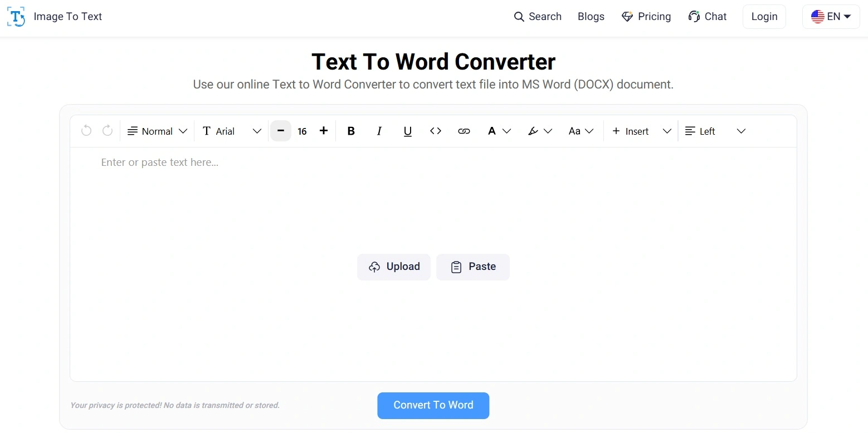Open the Left alignment dropdown

(x=715, y=131)
